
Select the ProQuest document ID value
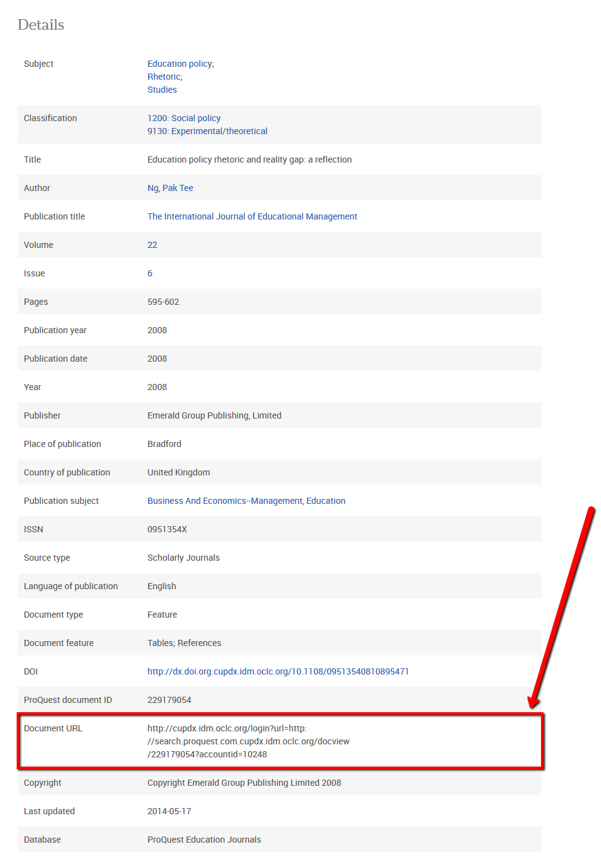coord(169,699)
